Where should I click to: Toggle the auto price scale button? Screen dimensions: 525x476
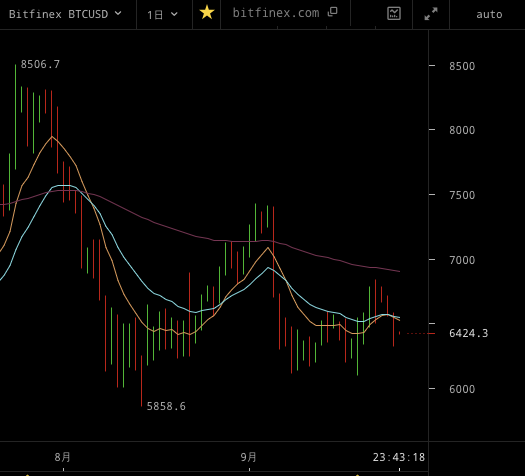pos(489,14)
